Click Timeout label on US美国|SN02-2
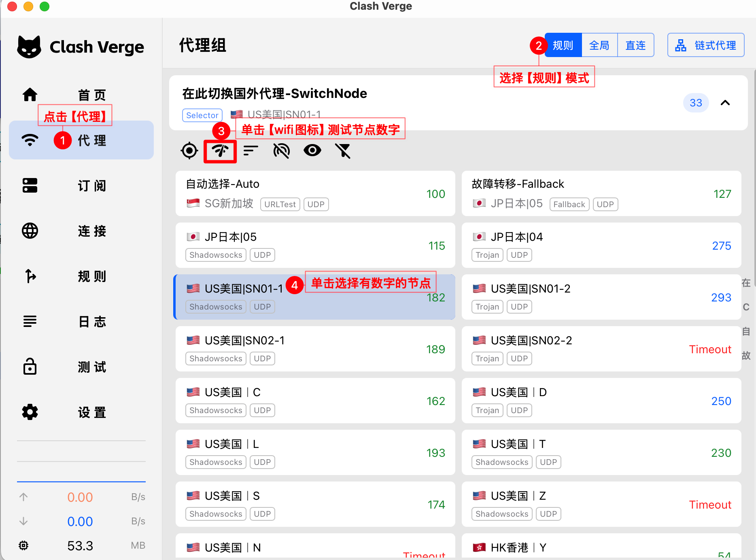Screen dimensions: 756x560 [x=710, y=349]
